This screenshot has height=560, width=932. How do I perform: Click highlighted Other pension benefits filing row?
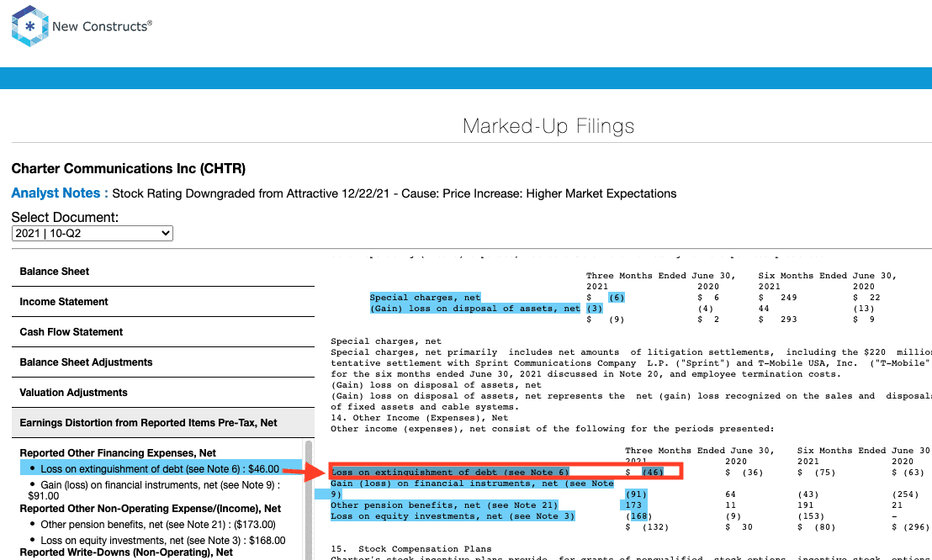[445, 505]
